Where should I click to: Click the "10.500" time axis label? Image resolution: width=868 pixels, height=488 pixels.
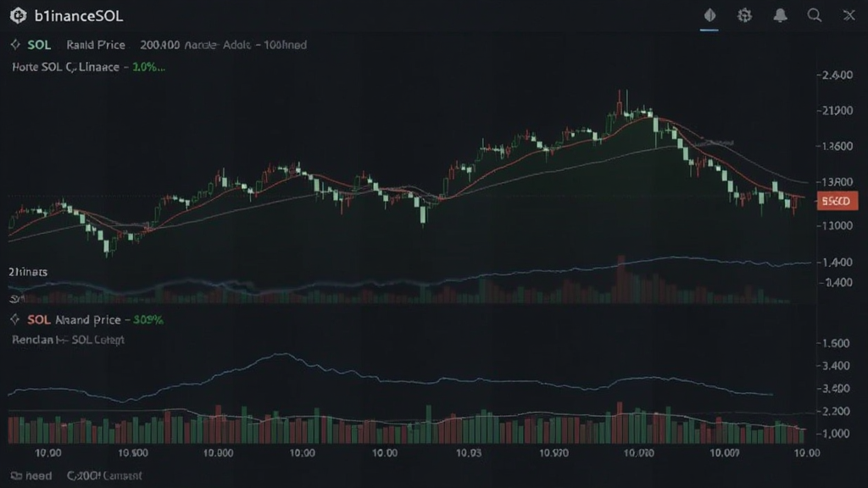133,452
